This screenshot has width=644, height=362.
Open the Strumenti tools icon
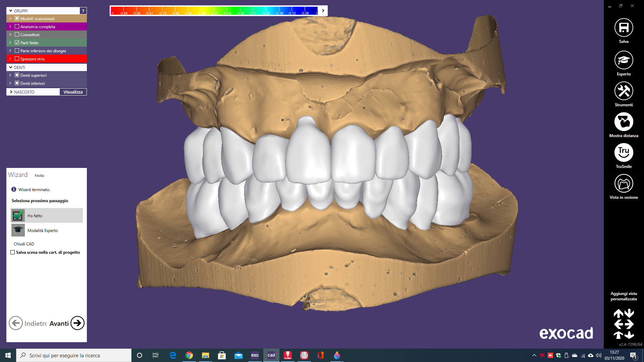pos(624,91)
